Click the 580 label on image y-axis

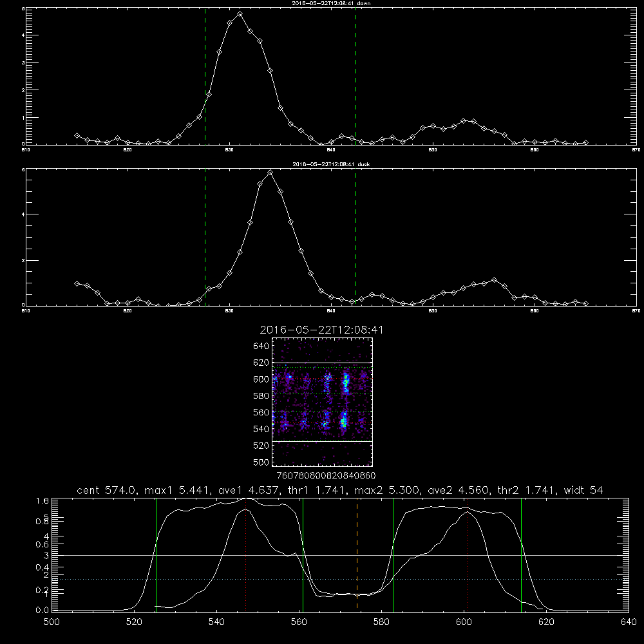tap(261, 396)
